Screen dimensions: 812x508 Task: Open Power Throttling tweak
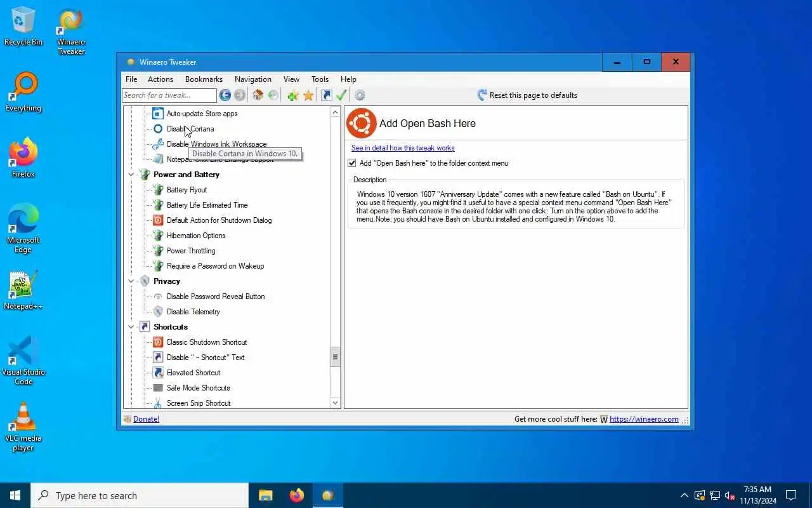pyautogui.click(x=191, y=251)
